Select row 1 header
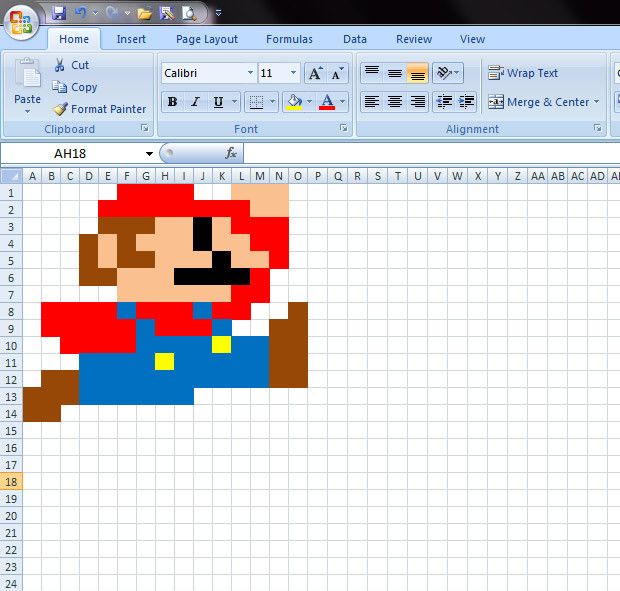Screen dimensions: 620x591 click(x=11, y=193)
